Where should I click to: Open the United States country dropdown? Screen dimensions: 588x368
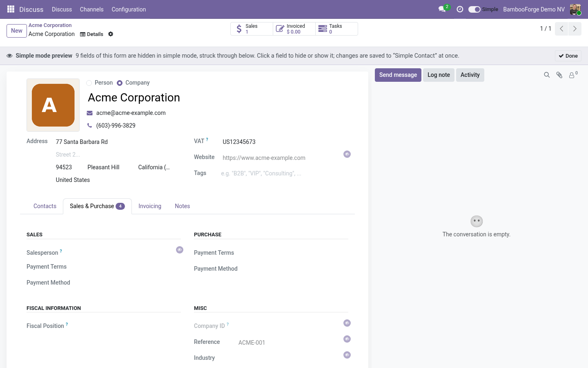pyautogui.click(x=113, y=180)
